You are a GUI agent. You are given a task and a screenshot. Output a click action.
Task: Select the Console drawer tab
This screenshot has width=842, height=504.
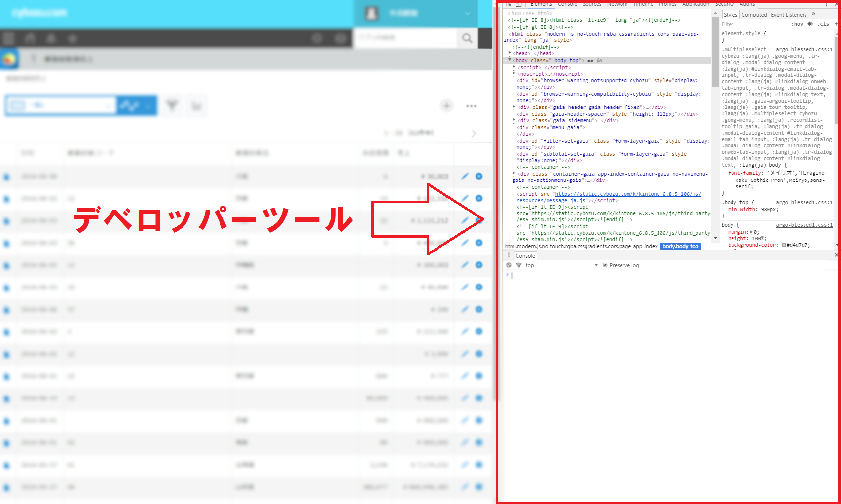525,256
